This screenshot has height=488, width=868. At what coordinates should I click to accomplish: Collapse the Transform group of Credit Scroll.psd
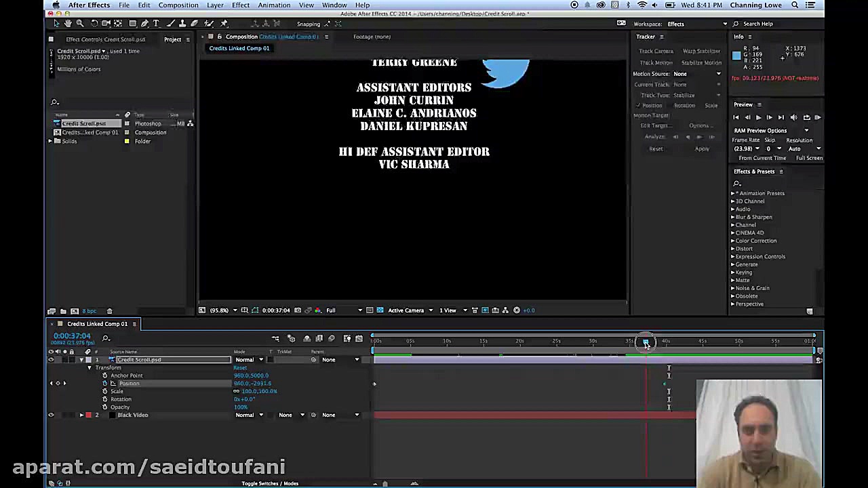[90, 367]
